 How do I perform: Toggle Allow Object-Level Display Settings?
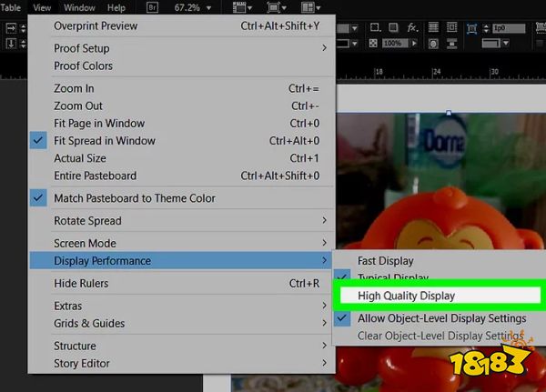click(342, 317)
